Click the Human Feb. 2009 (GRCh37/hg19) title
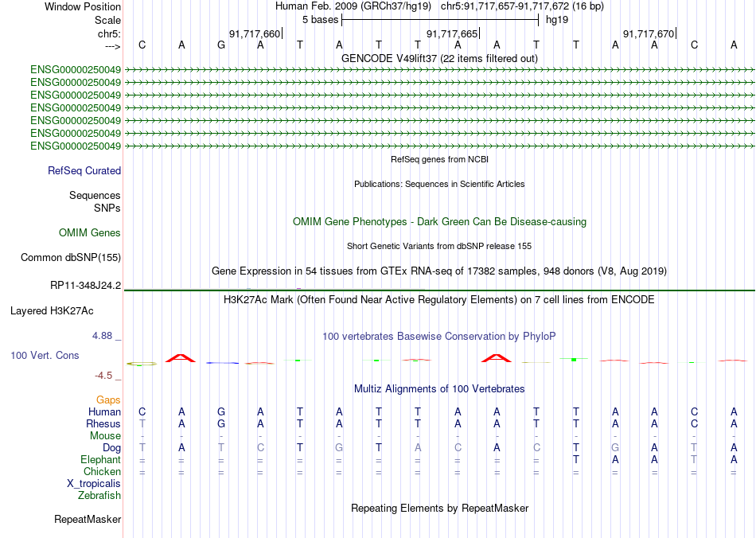This screenshot has width=756, height=538. click(x=354, y=6)
